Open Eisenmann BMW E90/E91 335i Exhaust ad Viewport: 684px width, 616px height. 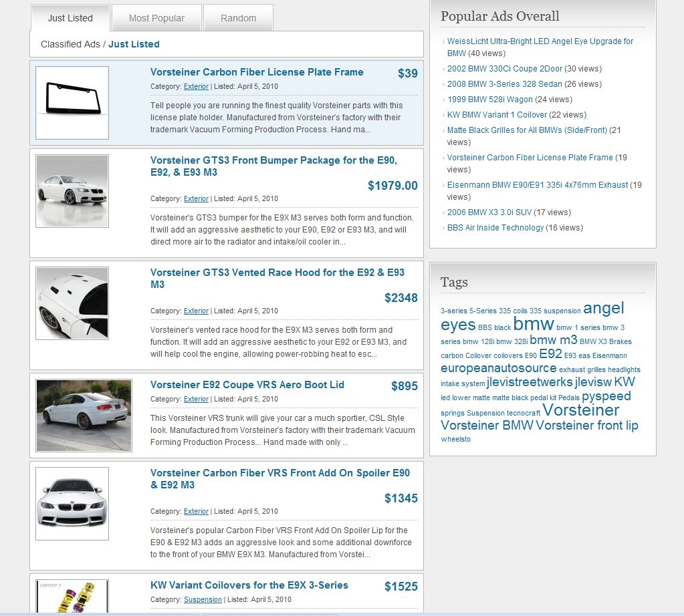coord(538,185)
